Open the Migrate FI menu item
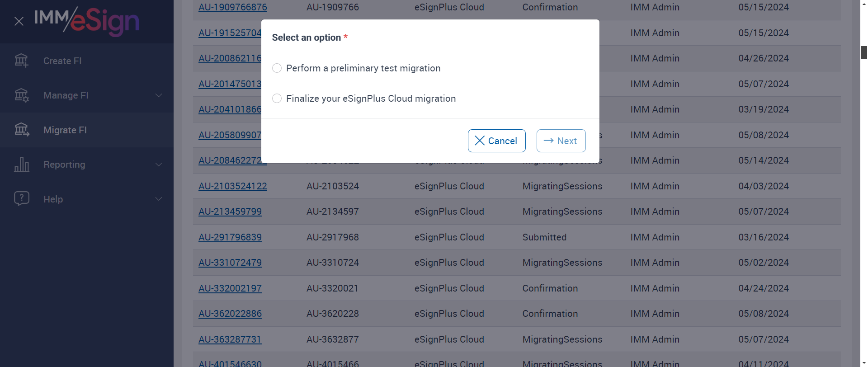This screenshot has height=367, width=868. coord(65,130)
